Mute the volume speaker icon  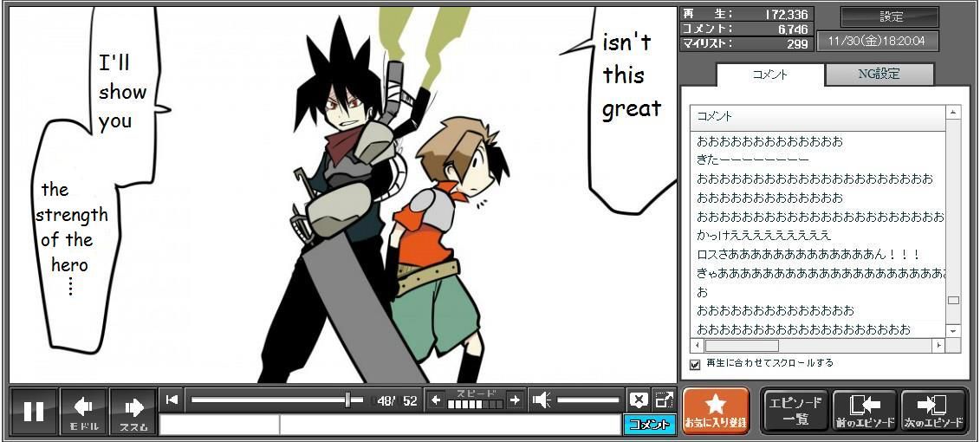point(542,400)
